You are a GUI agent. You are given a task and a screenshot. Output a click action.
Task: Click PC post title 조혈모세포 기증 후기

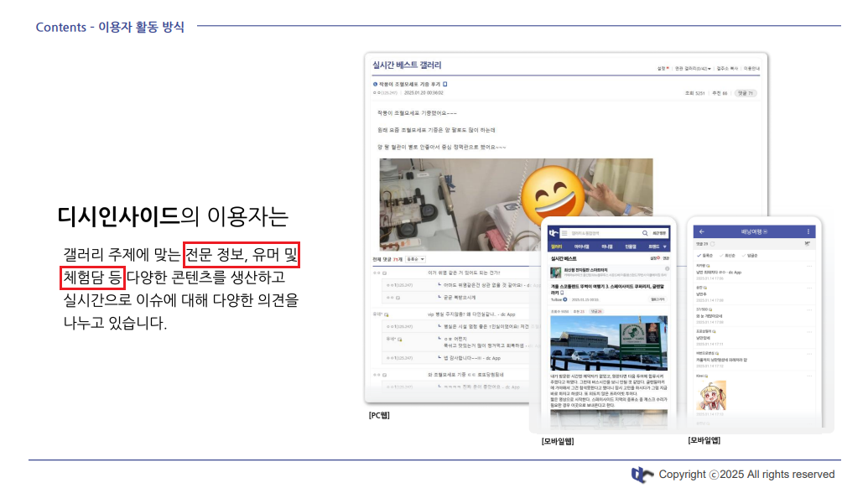409,84
